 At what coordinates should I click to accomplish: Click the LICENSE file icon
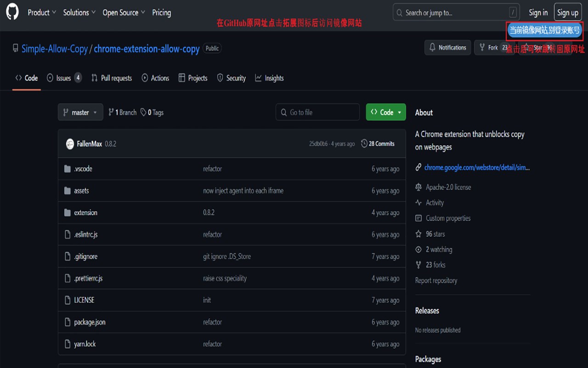68,300
